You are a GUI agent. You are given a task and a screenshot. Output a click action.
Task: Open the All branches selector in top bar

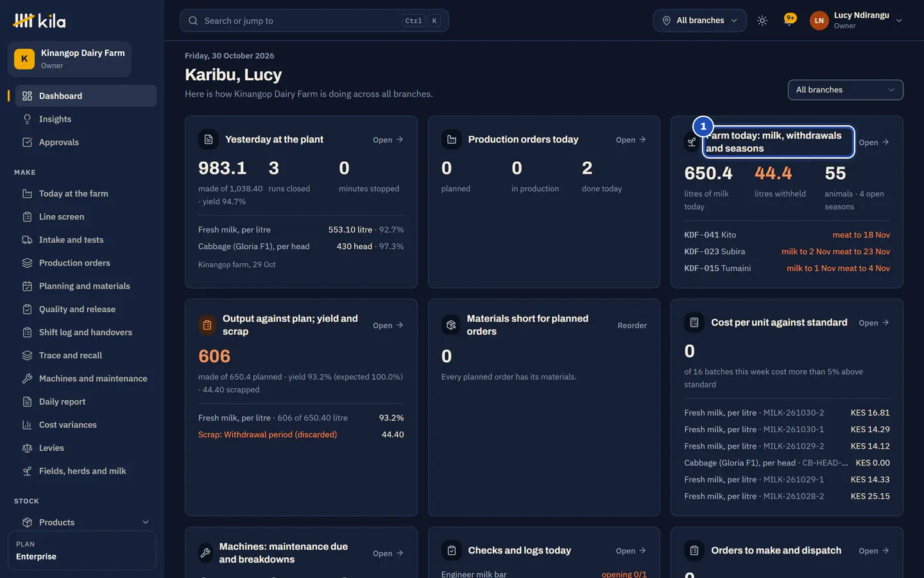[700, 21]
